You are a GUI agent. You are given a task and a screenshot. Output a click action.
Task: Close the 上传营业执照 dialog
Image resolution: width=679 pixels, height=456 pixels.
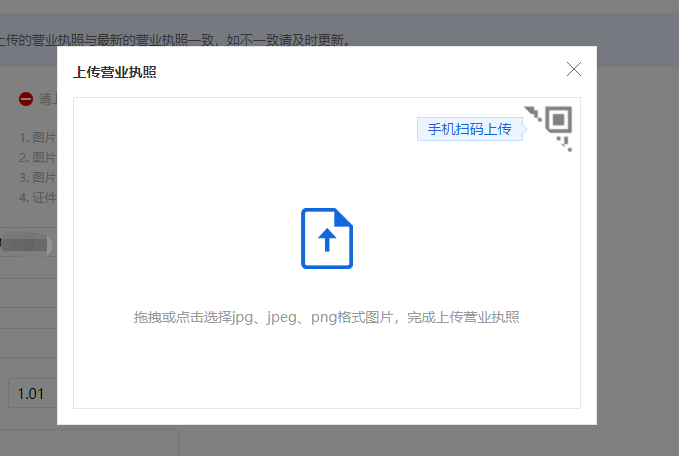(574, 69)
